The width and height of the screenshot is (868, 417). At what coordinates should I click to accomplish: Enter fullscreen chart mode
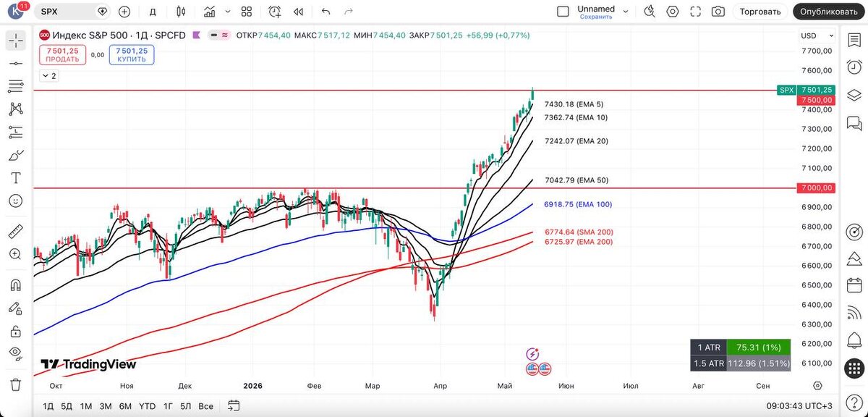[x=695, y=12]
